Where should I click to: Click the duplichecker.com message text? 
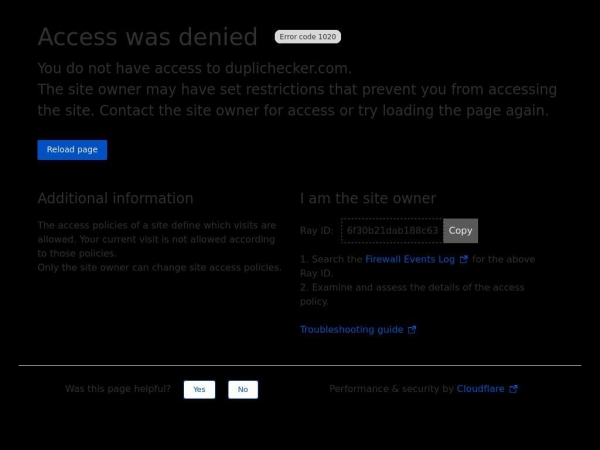(x=195, y=68)
